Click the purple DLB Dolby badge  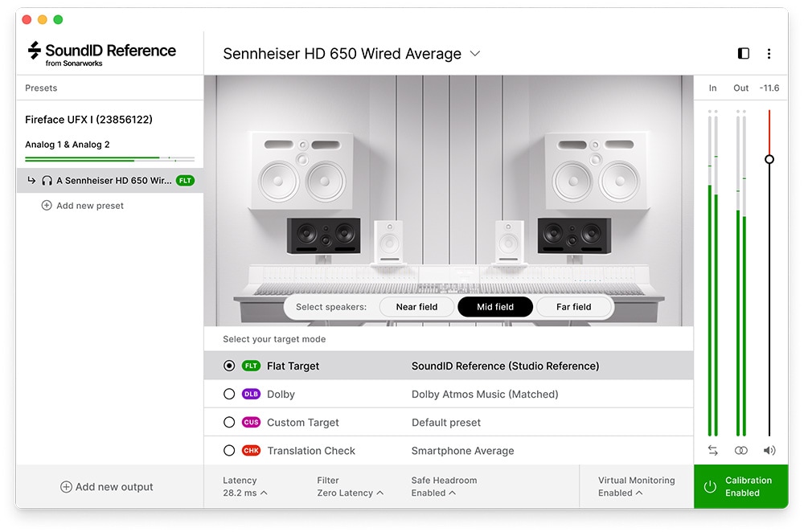click(x=251, y=394)
